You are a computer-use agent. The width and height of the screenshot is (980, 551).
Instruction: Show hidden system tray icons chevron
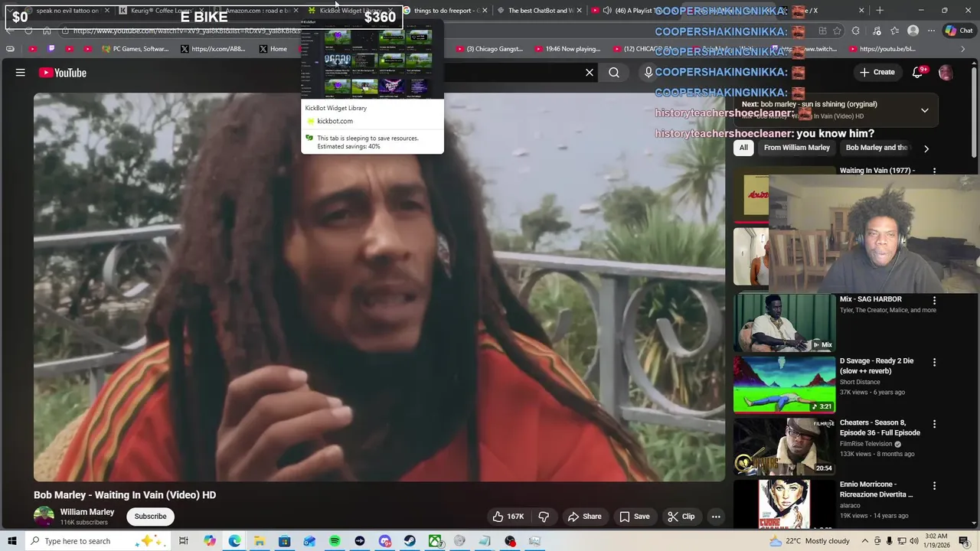tap(866, 541)
